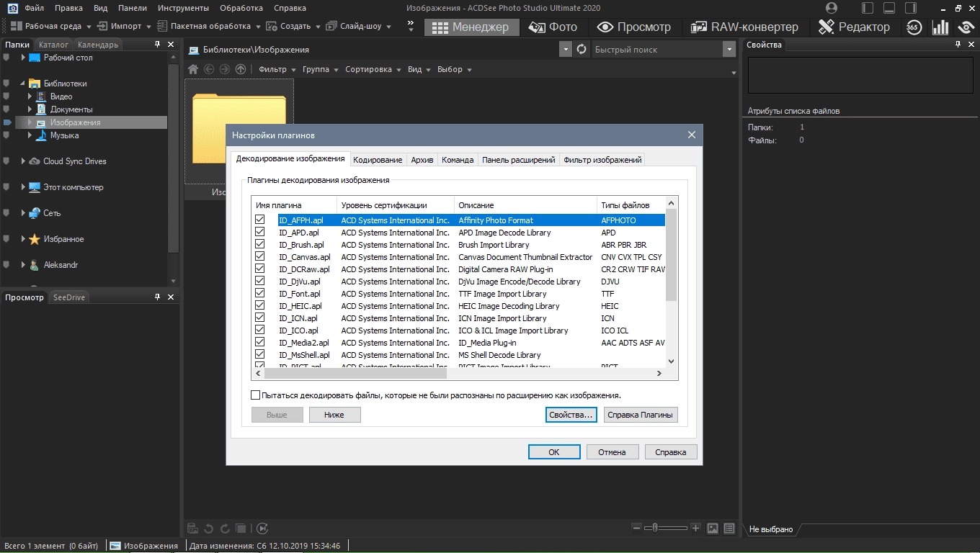Open the statistics dashboard bar-chart icon

[x=940, y=27]
